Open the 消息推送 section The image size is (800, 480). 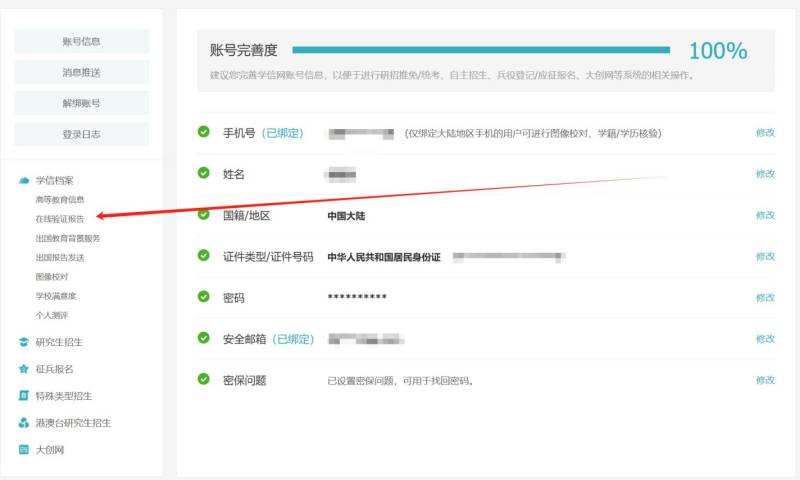coord(81,72)
